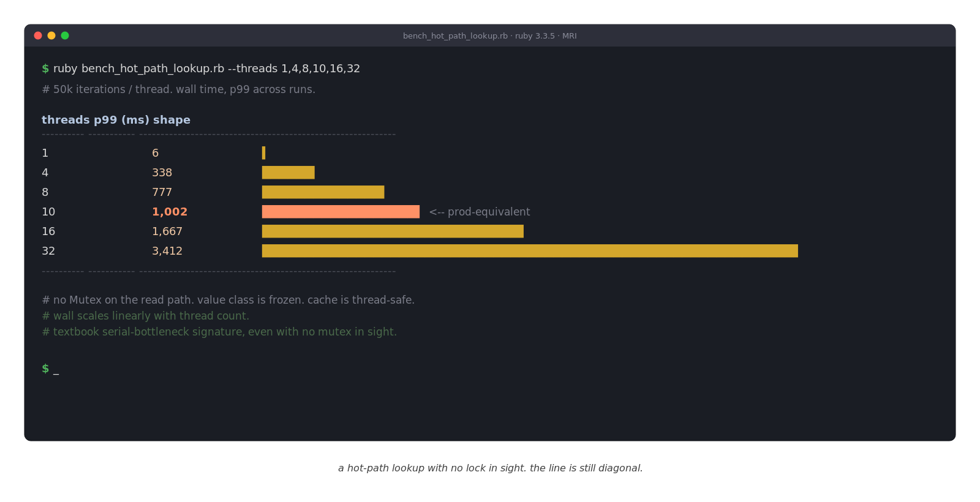Viewport: 980px width, 502px height.
Task: Click the red close window dot
Action: tap(38, 36)
